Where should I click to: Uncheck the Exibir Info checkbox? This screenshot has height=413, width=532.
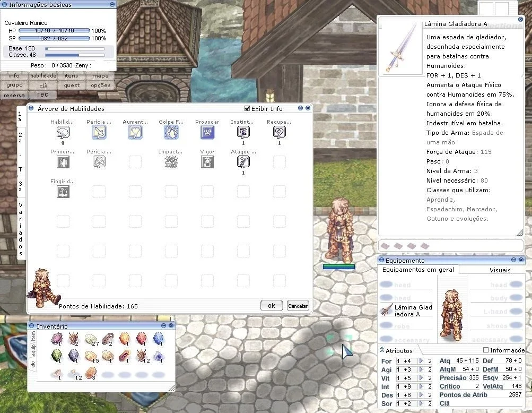(x=247, y=108)
